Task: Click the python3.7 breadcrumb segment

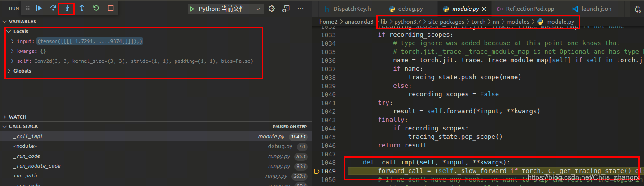Action: 407,22
